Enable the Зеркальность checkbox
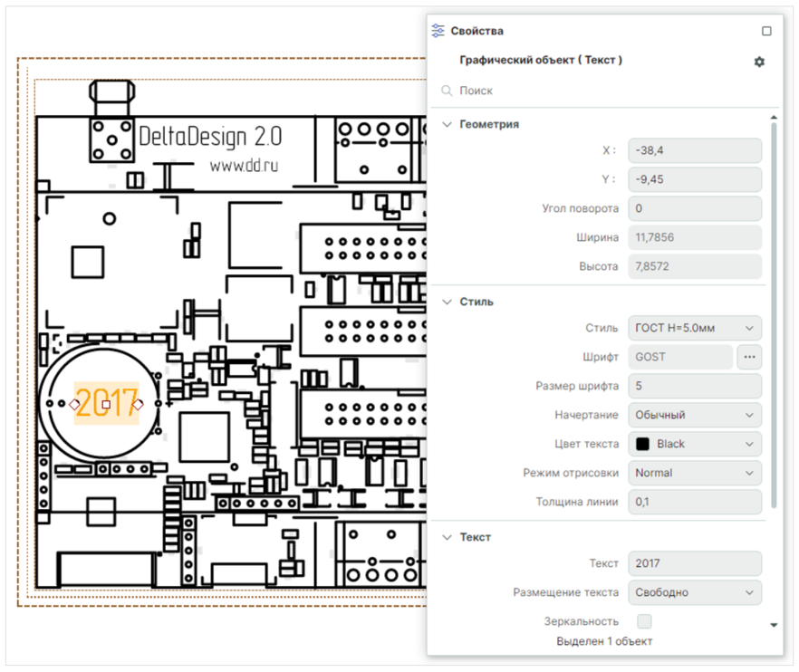This screenshot has width=799, height=672. (x=644, y=621)
